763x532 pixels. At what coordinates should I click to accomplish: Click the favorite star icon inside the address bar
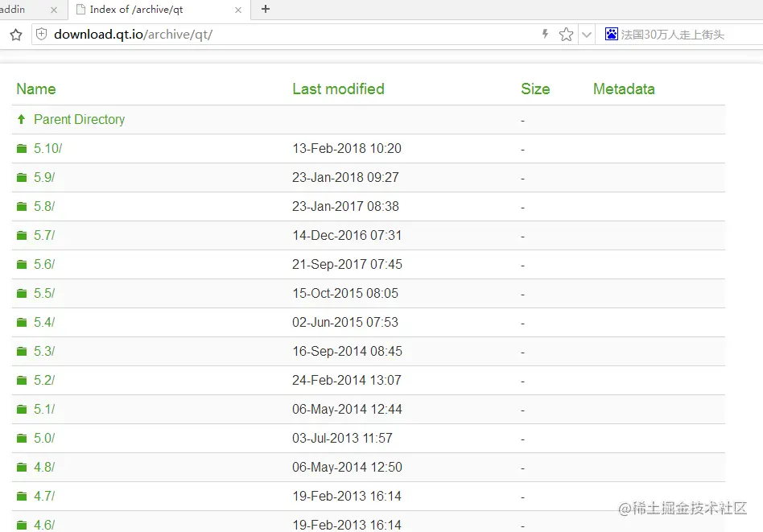point(566,34)
